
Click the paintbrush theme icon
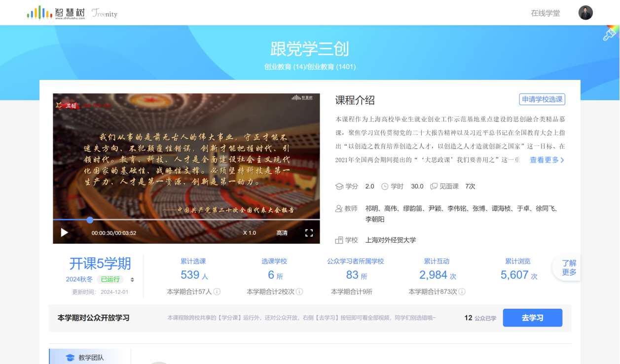point(610,34)
